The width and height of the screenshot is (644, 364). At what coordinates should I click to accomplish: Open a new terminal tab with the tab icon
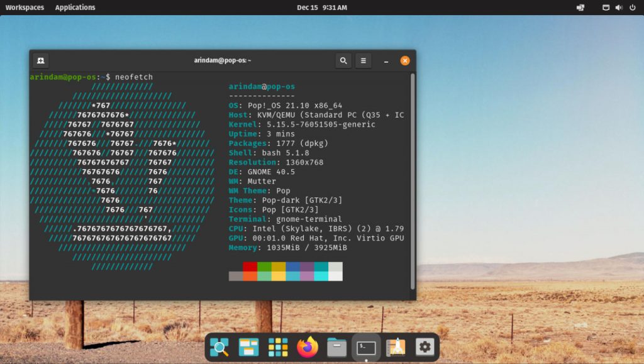[40, 60]
